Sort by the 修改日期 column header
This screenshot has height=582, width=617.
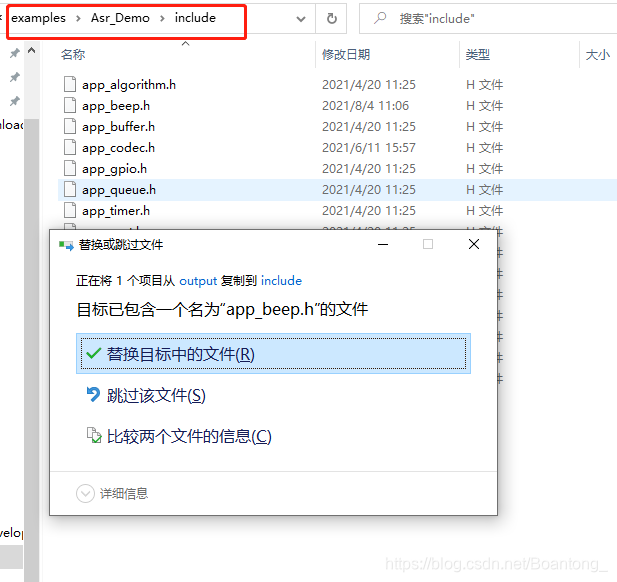346,54
